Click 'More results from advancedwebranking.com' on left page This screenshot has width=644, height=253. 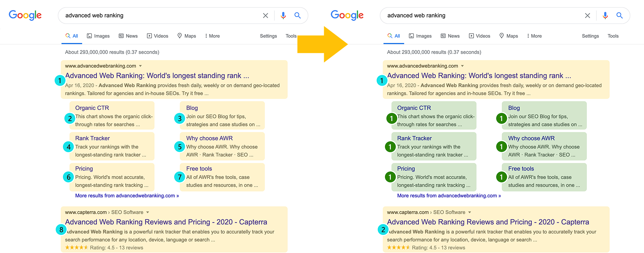[127, 196]
